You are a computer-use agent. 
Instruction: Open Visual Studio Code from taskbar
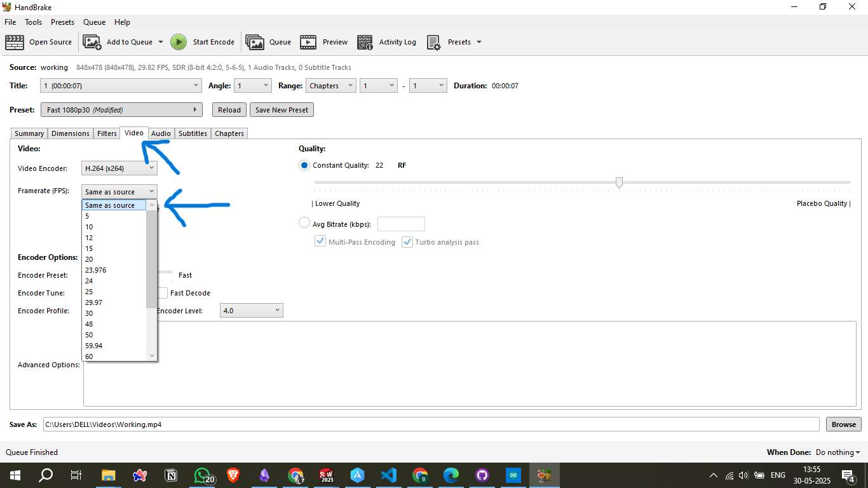click(389, 475)
